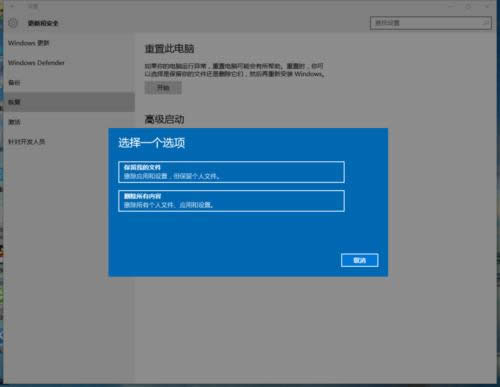Maximize the Settings window
Image resolution: width=500 pixels, height=387 pixels.
[468, 6]
